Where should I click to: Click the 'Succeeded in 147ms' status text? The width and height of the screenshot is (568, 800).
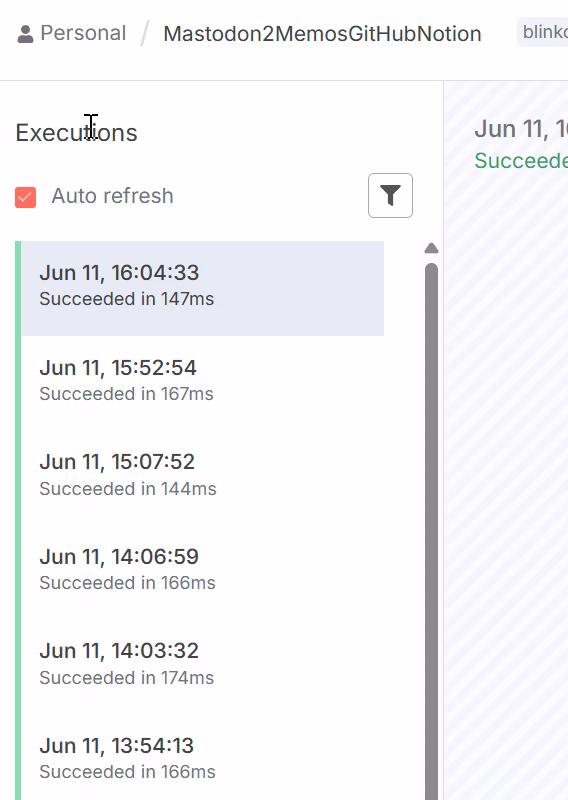click(127, 299)
